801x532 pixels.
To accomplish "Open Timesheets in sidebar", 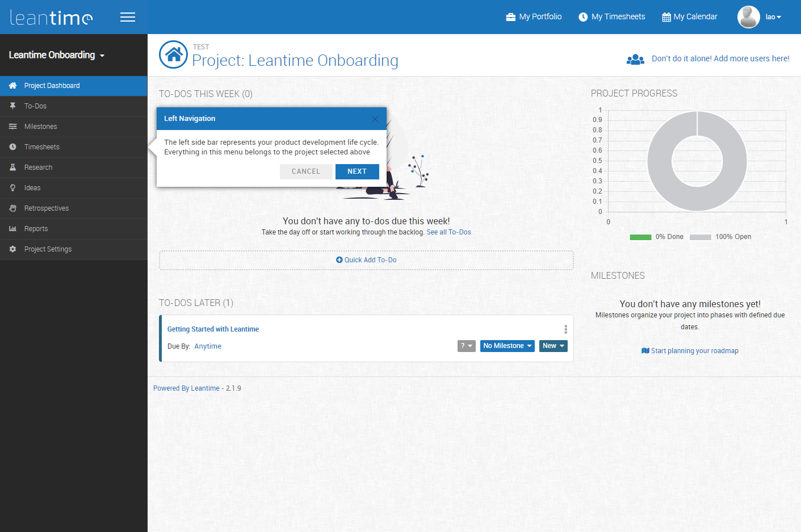I will 74,147.
